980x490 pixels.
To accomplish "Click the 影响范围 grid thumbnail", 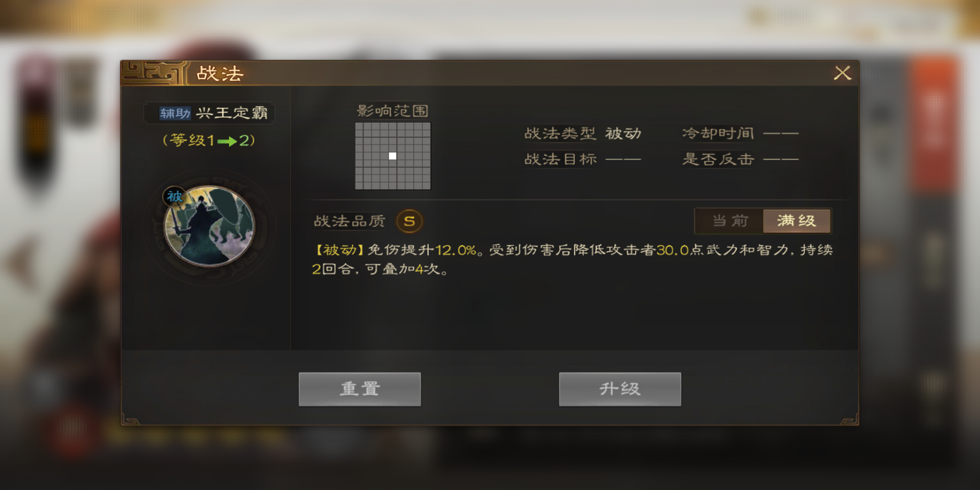I will pos(393,156).
